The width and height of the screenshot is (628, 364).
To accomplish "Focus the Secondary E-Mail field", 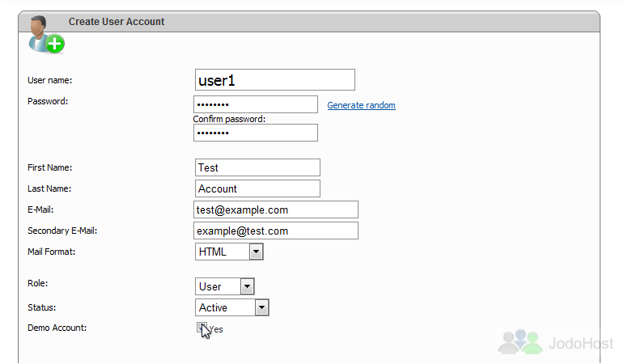I will [x=276, y=231].
